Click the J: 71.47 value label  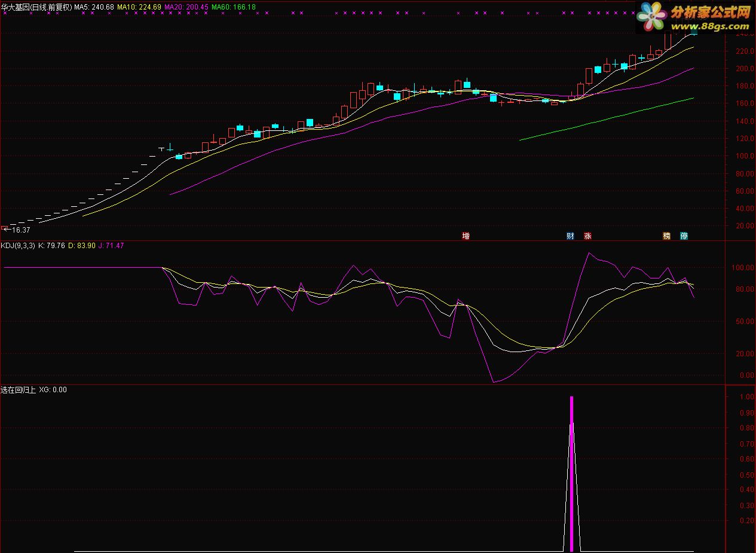[x=111, y=245]
